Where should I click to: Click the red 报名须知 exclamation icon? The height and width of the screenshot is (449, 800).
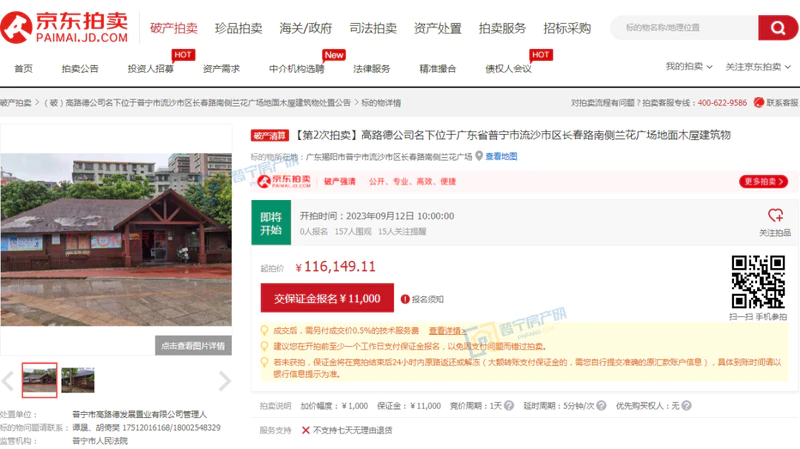pyautogui.click(x=405, y=298)
